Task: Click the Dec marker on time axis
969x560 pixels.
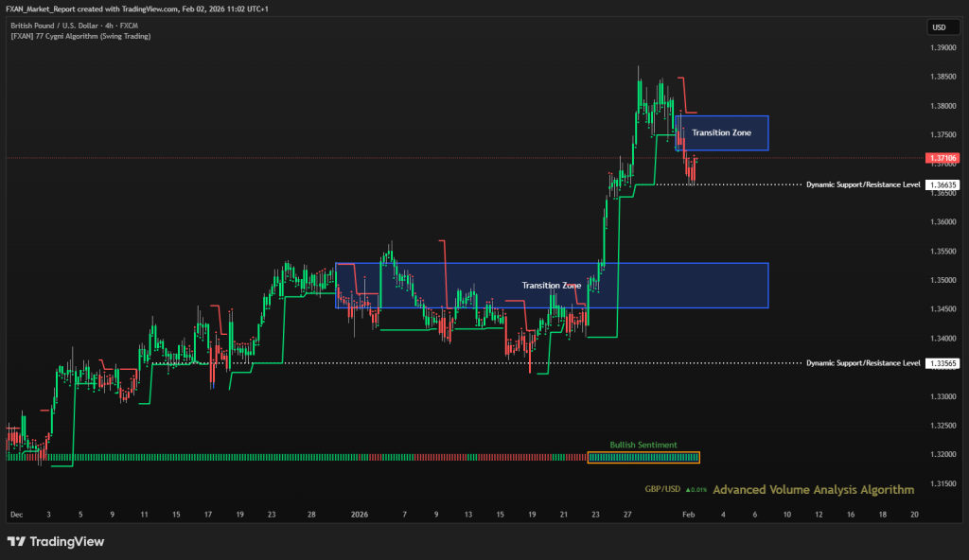Action: 15,515
